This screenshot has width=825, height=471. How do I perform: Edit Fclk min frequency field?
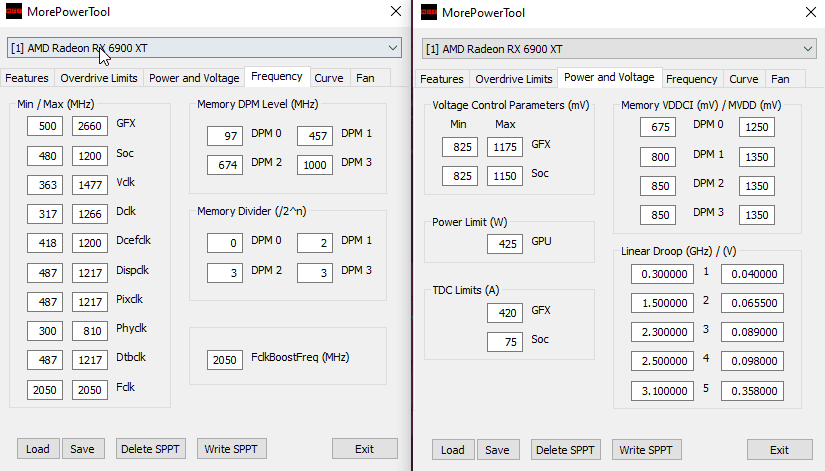point(45,390)
